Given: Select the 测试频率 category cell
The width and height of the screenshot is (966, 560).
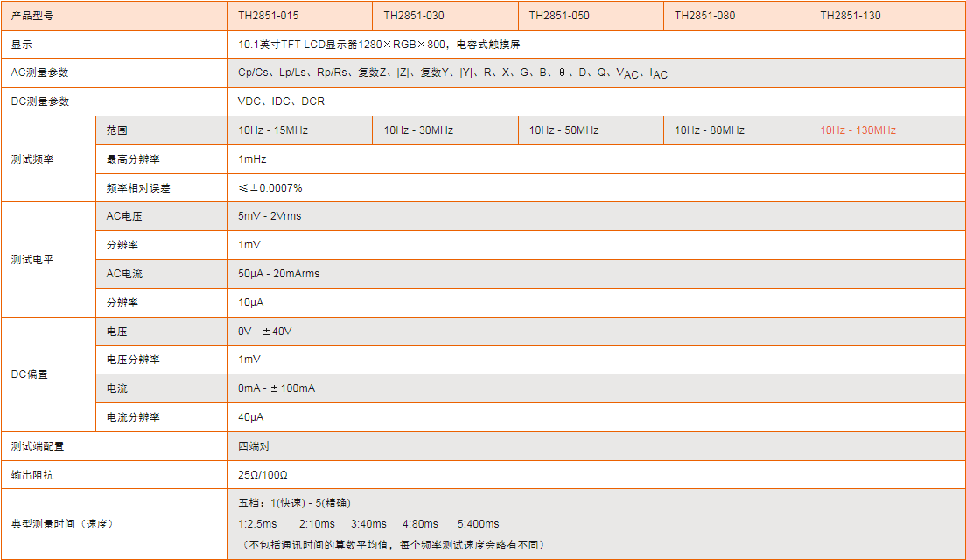Looking at the screenshot, I should click(31, 159).
